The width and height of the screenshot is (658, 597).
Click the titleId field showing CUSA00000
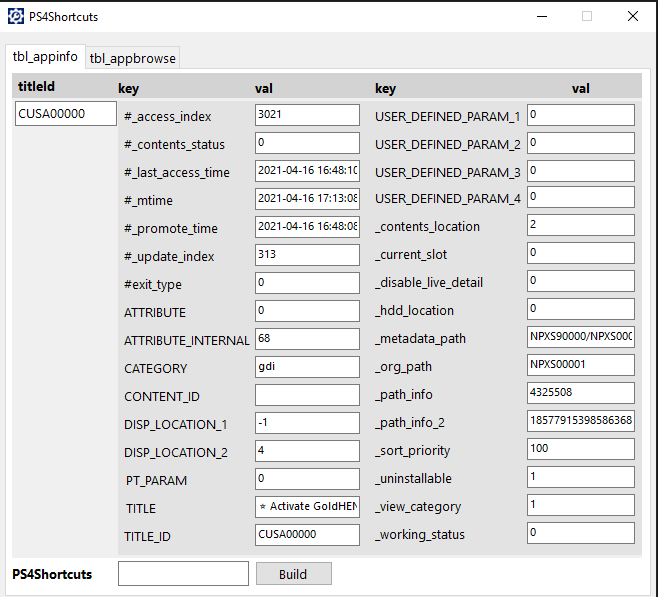click(66, 113)
